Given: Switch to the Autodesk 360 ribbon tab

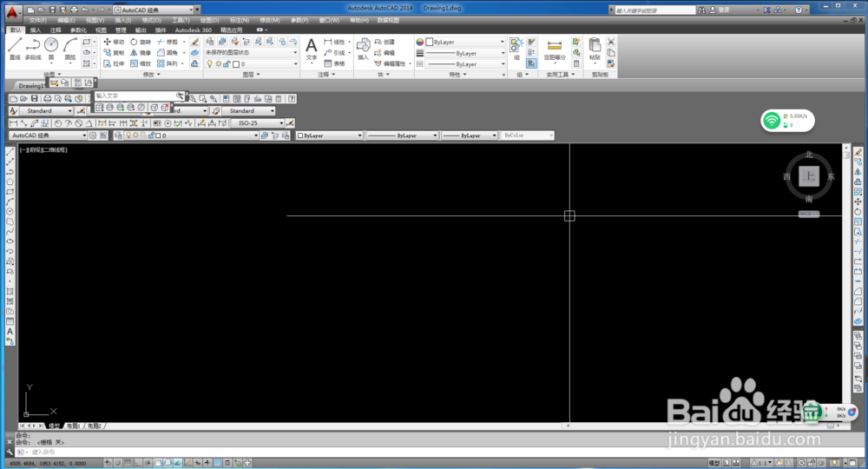Looking at the screenshot, I should pyautogui.click(x=194, y=30).
